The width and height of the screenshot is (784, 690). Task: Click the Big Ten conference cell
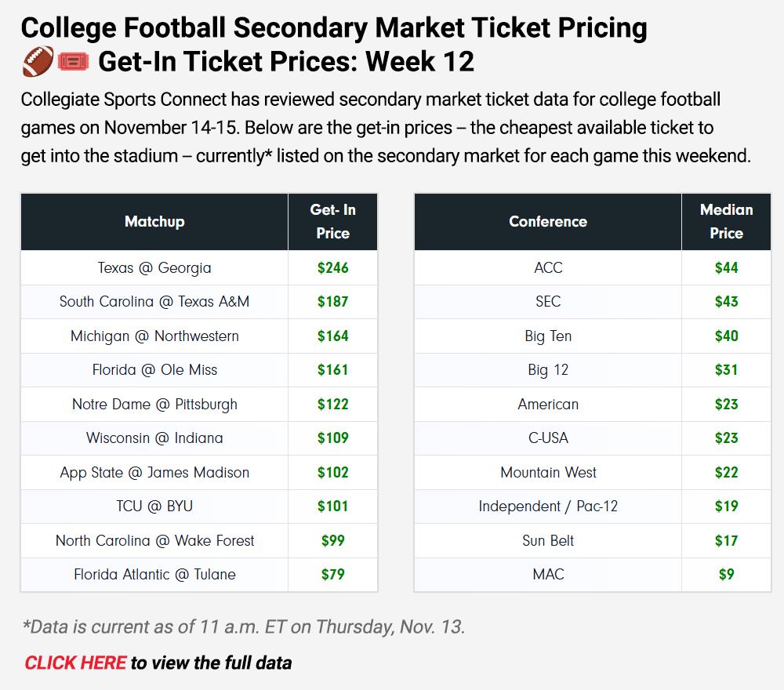[x=548, y=336]
